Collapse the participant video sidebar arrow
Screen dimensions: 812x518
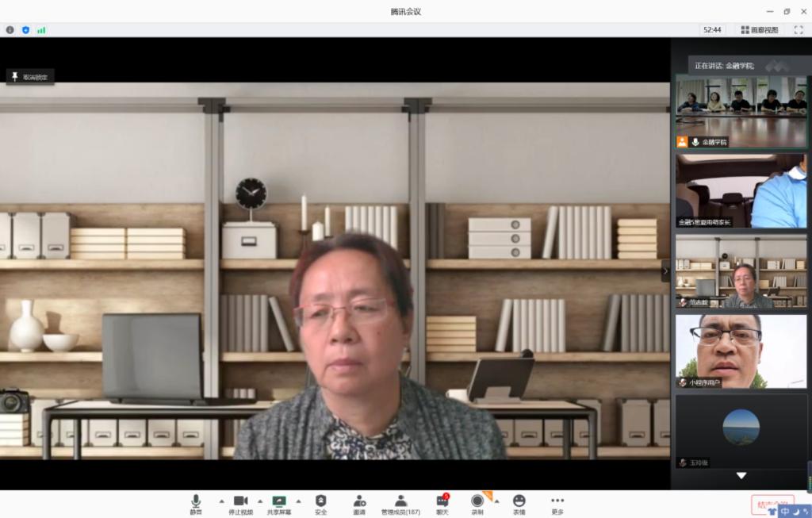666,271
